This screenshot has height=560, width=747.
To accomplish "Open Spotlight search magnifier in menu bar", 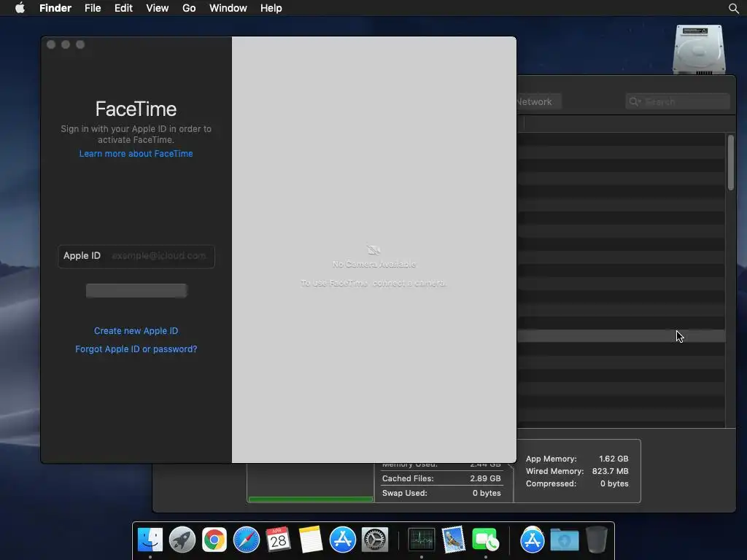I will point(734,8).
